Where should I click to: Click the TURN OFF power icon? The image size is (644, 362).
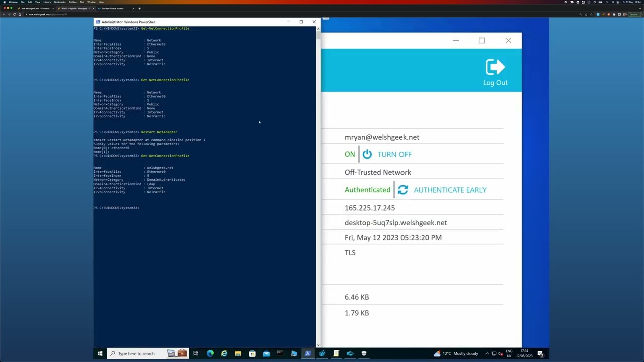(x=367, y=154)
